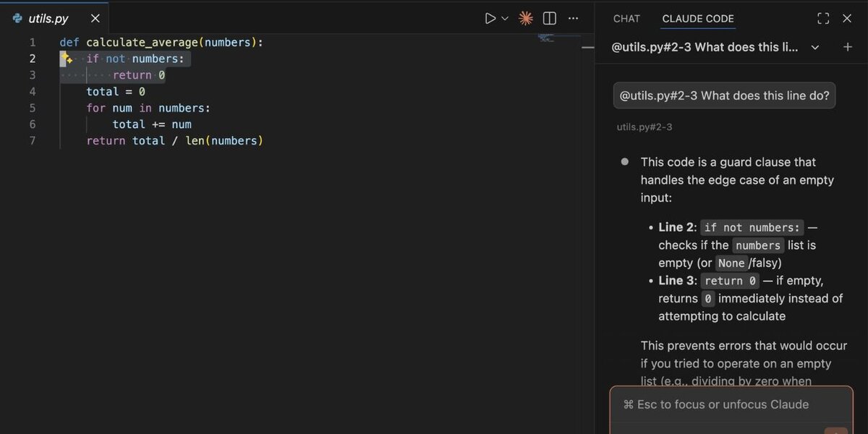Click the sparkle code action icon on line 2
This screenshot has height=434, width=868.
click(x=67, y=59)
